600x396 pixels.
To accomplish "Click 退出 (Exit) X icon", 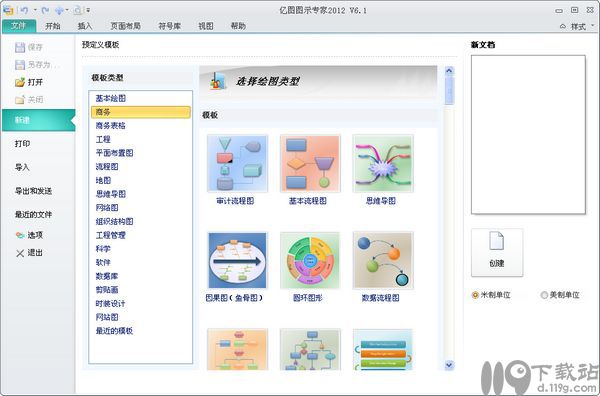I will [20, 253].
